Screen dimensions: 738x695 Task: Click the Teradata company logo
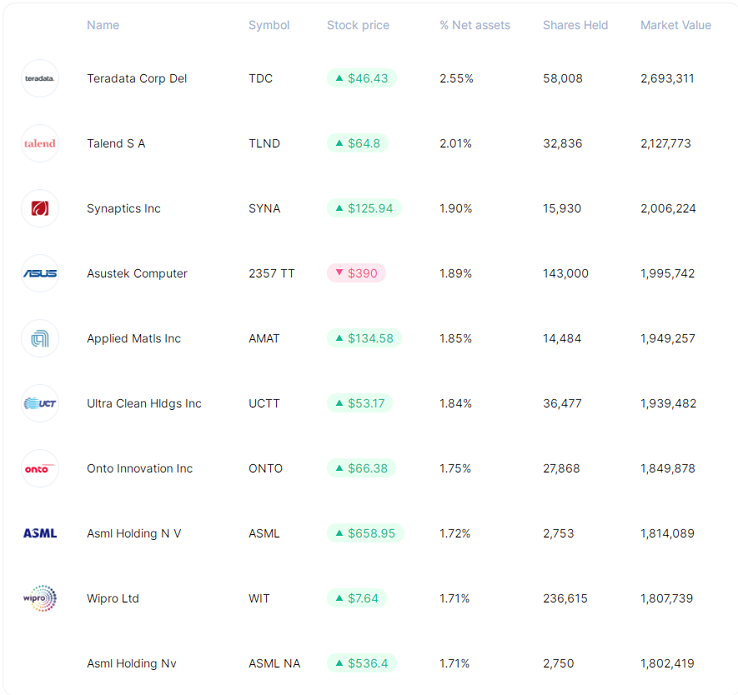[x=40, y=79]
